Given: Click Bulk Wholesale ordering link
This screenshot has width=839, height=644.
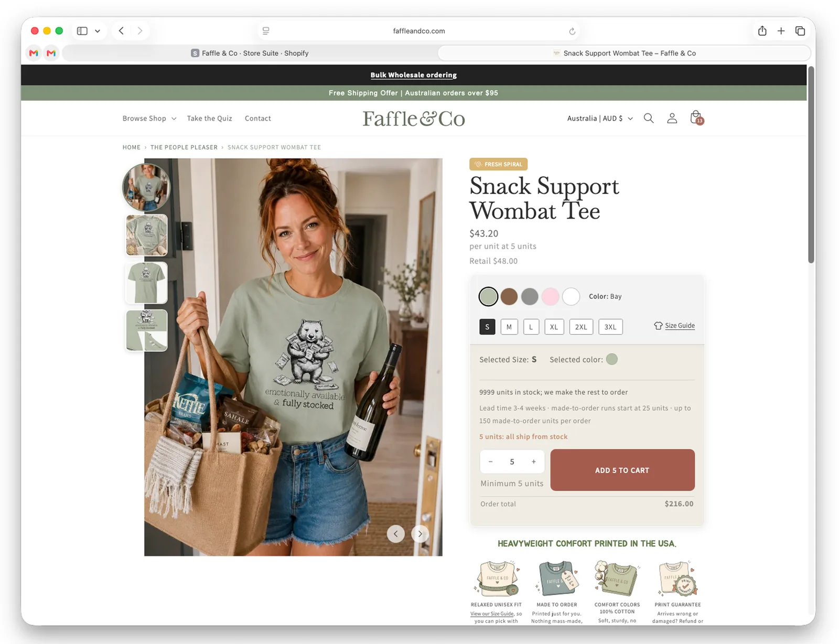Looking at the screenshot, I should [414, 75].
